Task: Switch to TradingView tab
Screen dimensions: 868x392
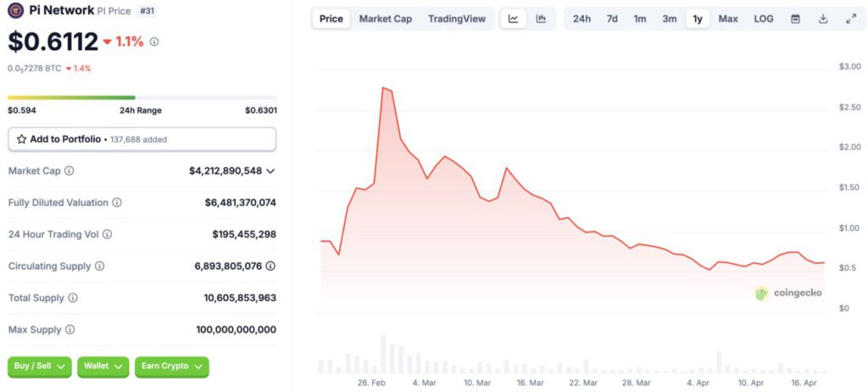Action: click(457, 19)
